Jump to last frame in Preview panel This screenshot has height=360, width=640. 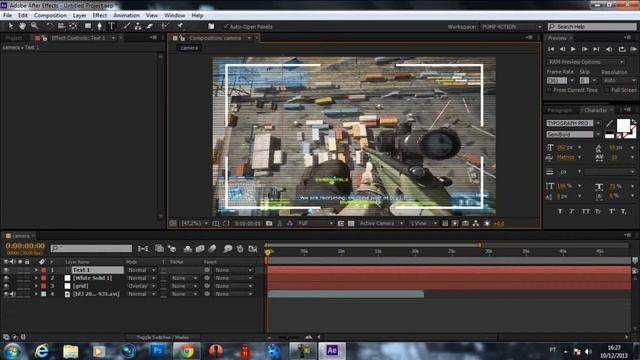tap(596, 49)
